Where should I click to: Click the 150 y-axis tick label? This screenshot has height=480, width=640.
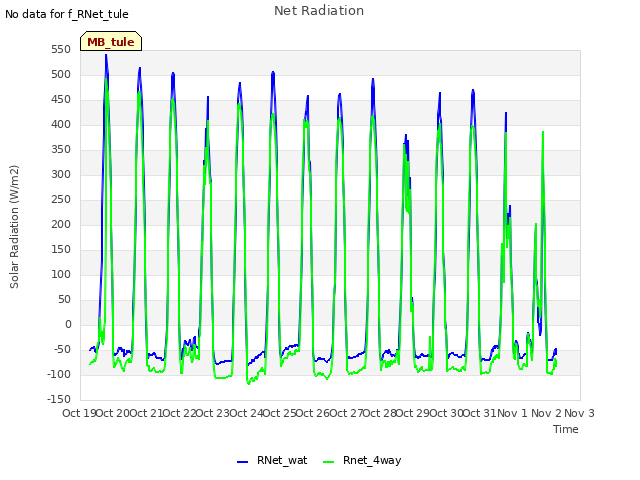61,249
